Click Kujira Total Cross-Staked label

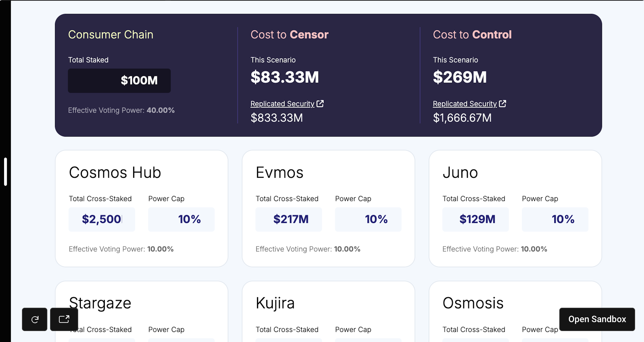pyautogui.click(x=287, y=329)
